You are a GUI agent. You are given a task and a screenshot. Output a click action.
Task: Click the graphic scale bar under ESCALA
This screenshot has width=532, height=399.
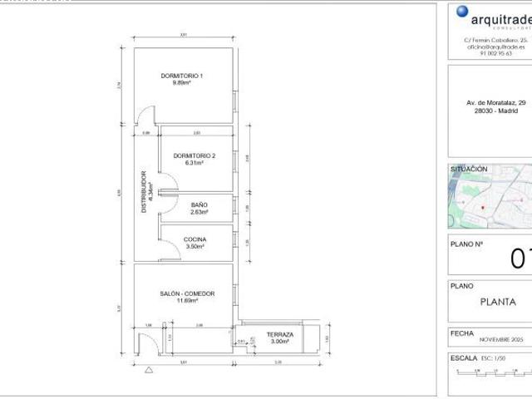pos(492,372)
